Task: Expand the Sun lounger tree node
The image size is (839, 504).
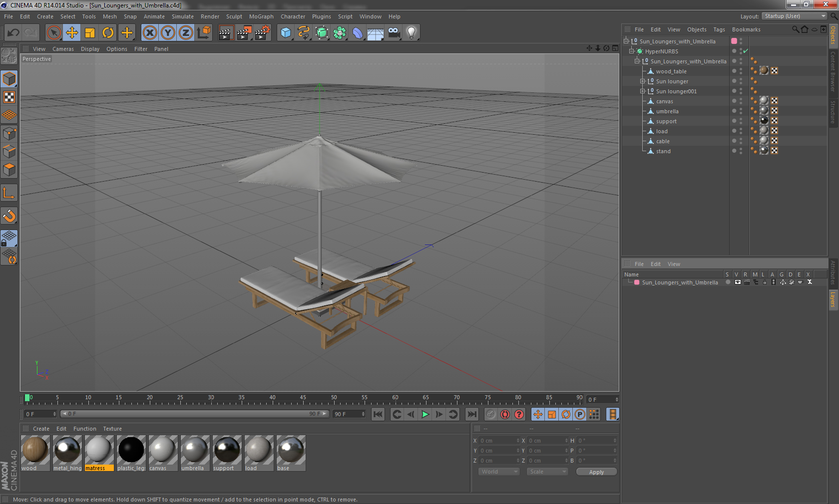Action: 643,81
